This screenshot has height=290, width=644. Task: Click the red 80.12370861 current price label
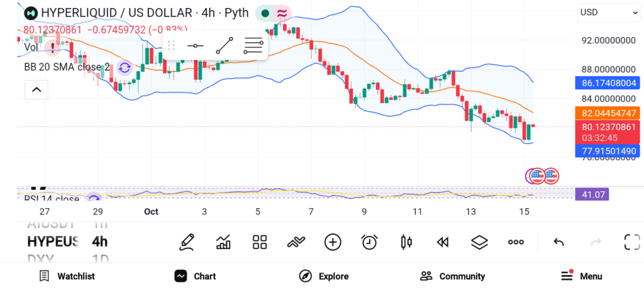pyautogui.click(x=608, y=126)
